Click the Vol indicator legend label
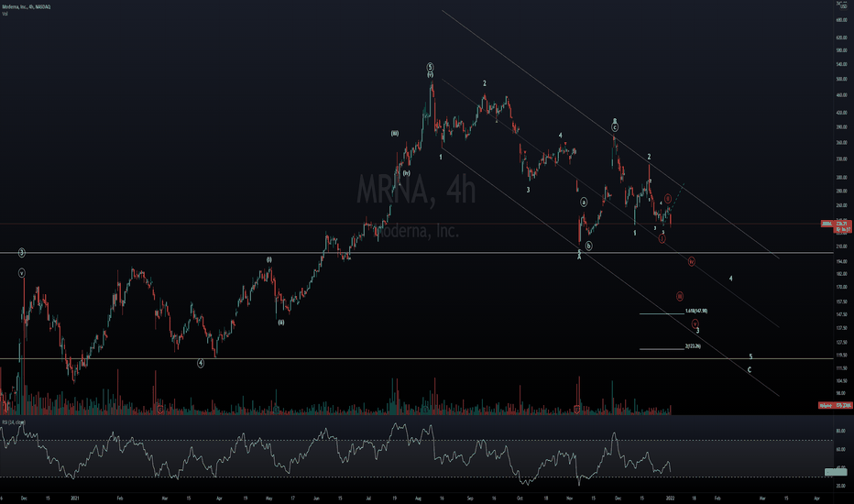 (x=5, y=14)
